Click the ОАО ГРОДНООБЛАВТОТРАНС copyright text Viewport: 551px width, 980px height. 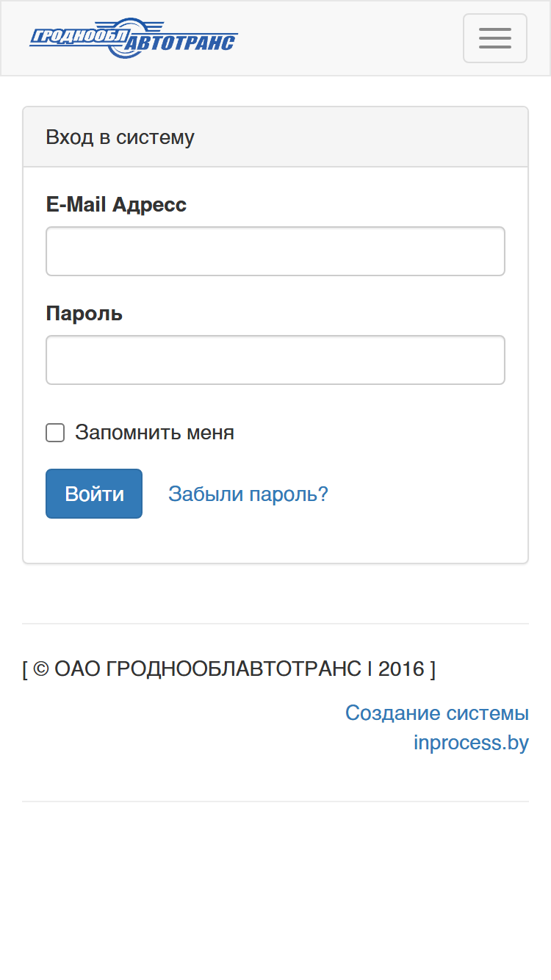coord(208,669)
